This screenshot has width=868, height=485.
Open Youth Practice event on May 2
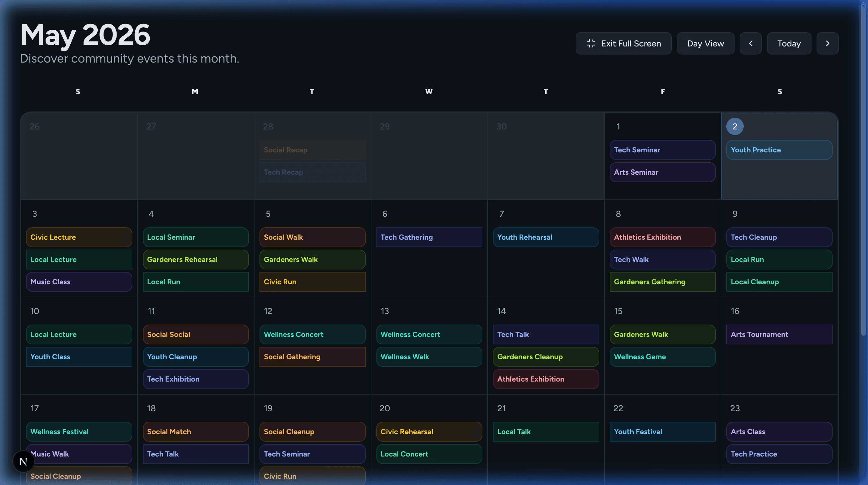(x=779, y=150)
